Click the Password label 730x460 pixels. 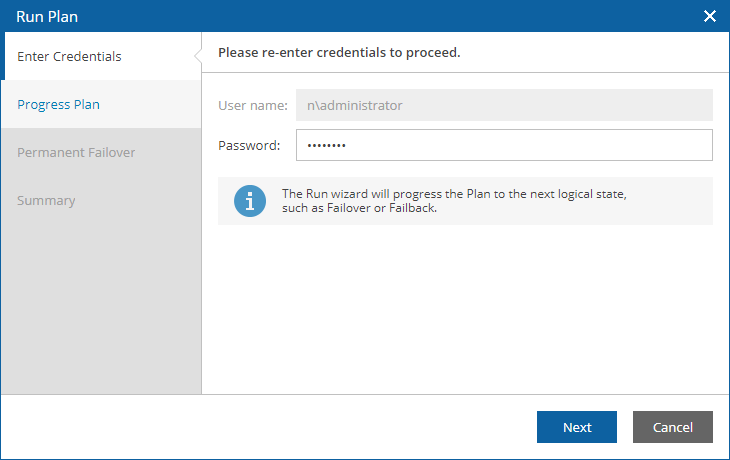[249, 145]
